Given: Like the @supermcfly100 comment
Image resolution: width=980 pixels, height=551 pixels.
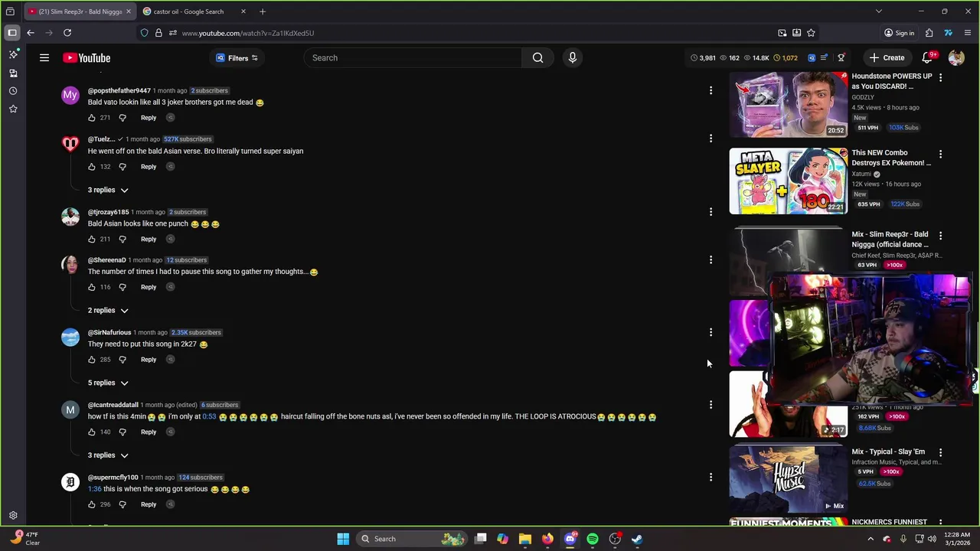Looking at the screenshot, I should click(x=92, y=504).
